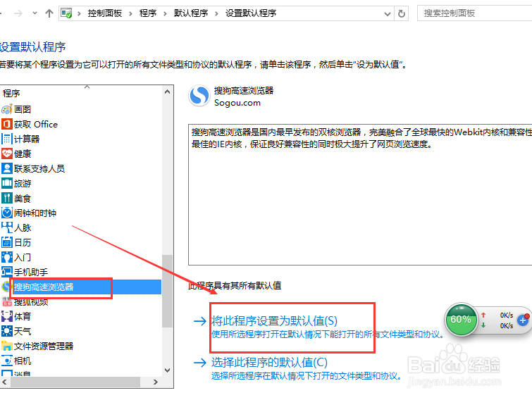Click the refresh button in the address bar
The width and height of the screenshot is (532, 400).
402,13
